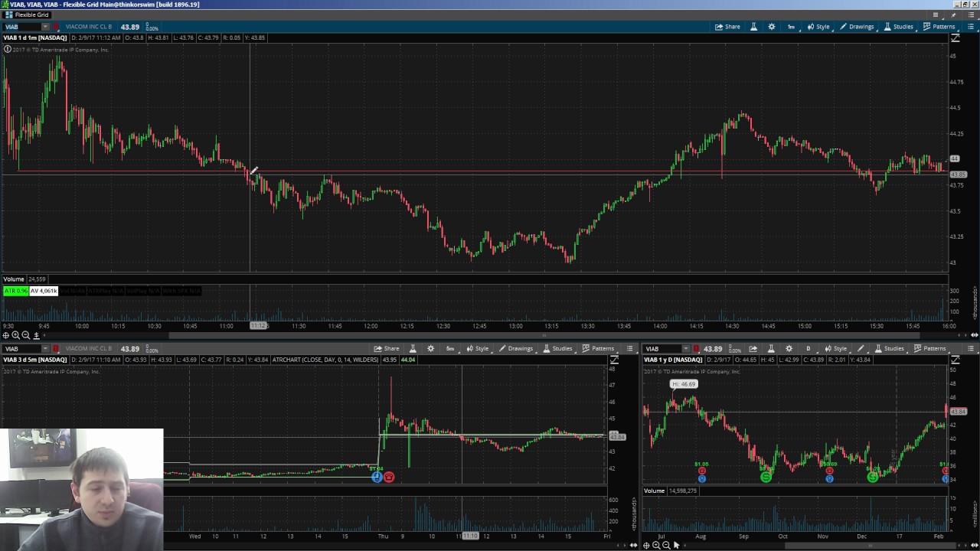Click the zoom out magnifier below bottom-right chart

point(666,545)
